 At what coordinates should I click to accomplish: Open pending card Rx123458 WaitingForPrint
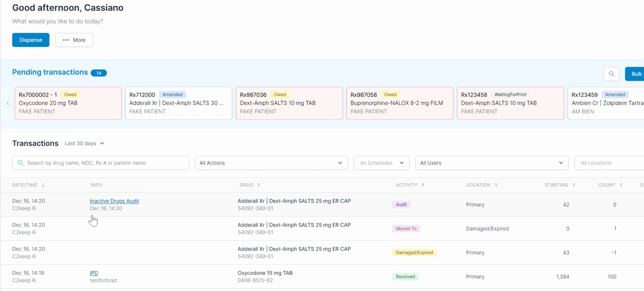[510, 103]
